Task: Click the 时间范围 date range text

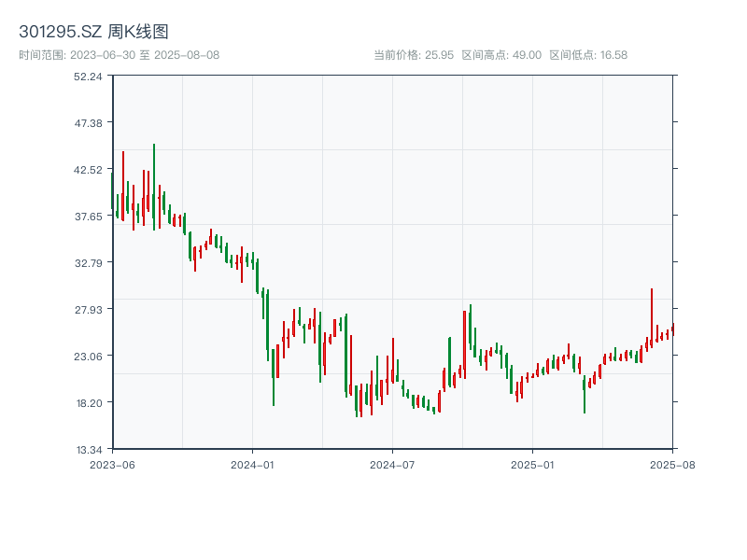Action: pos(119,55)
